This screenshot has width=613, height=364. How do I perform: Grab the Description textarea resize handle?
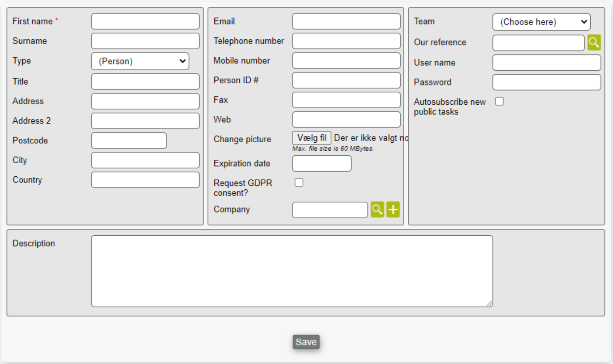489,303
